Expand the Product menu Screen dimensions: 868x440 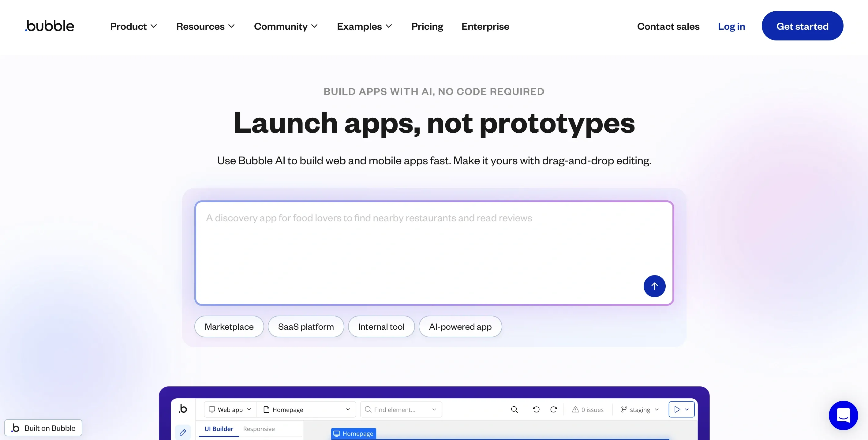[x=133, y=26]
